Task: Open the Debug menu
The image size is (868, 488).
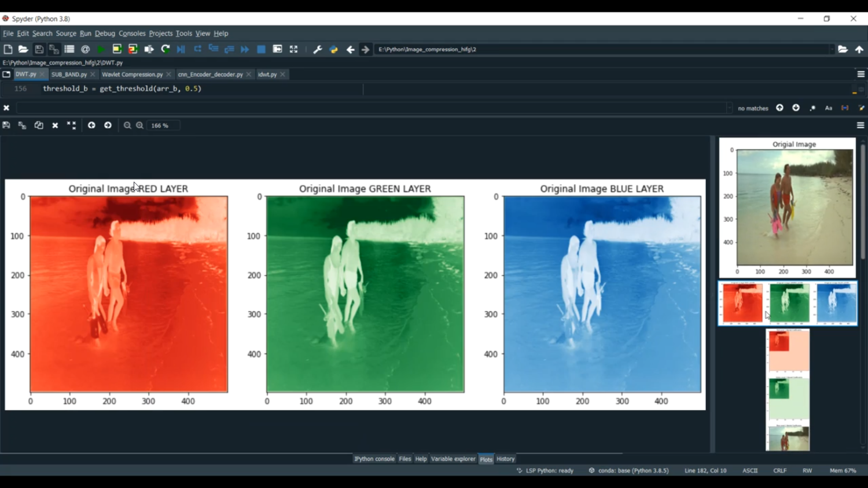Action: pos(105,34)
